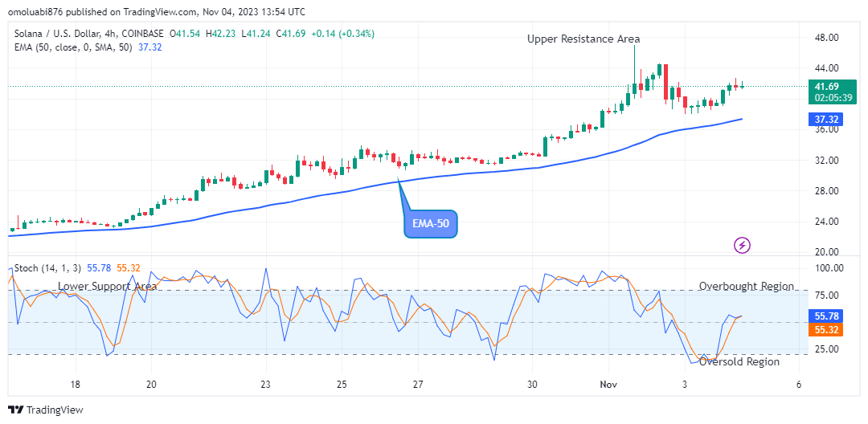Select the Oversold Region text label
The width and height of the screenshot is (868, 424).
click(739, 361)
